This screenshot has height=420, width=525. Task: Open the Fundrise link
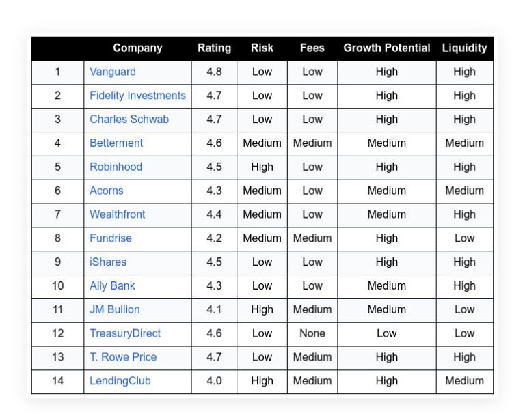tap(111, 238)
